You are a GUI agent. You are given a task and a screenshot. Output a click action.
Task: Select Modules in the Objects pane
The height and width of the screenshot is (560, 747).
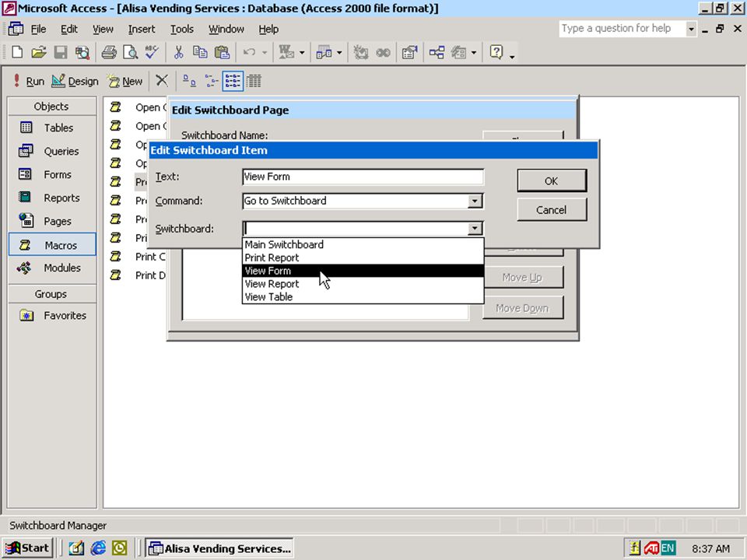point(51,268)
